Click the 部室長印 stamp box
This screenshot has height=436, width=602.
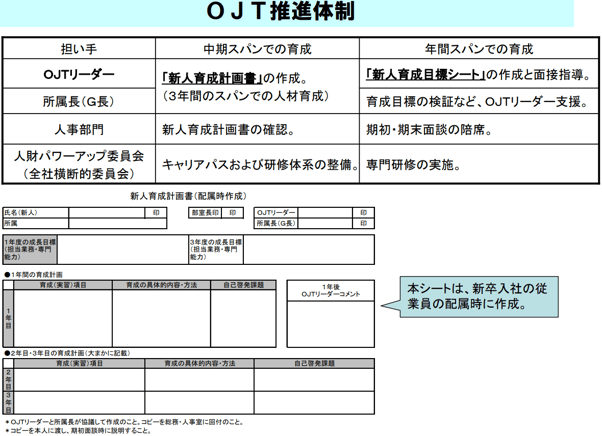tap(232, 213)
